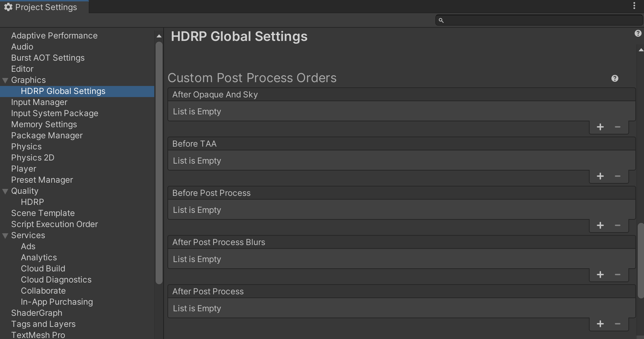Image resolution: width=644 pixels, height=339 pixels.
Task: Click inside the search input field
Action: click(537, 20)
